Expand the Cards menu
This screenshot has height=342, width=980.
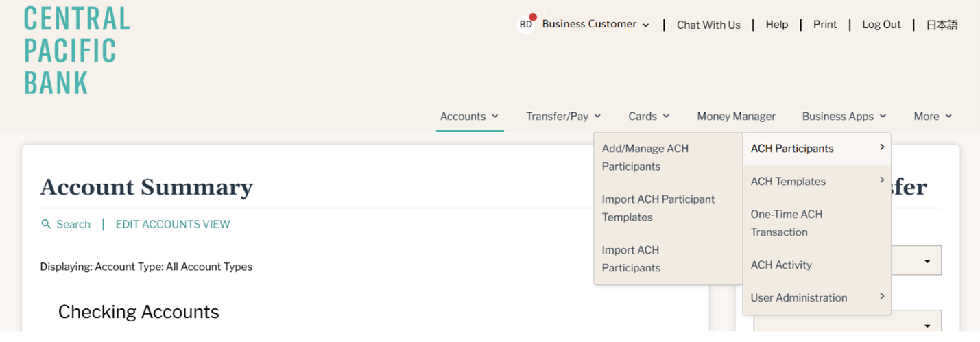(649, 117)
